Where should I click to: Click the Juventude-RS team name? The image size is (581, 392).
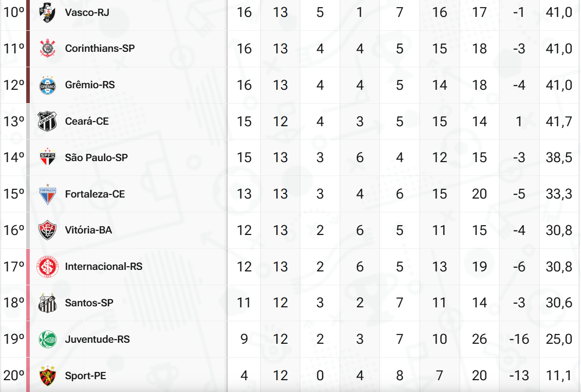point(97,339)
